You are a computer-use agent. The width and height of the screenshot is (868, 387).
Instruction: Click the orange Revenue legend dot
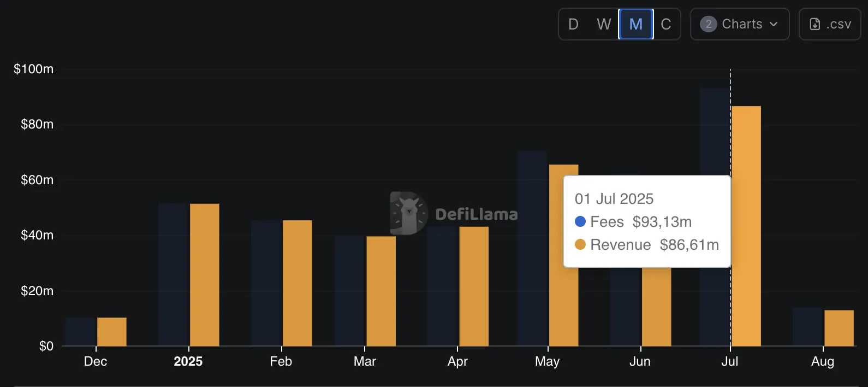click(580, 244)
